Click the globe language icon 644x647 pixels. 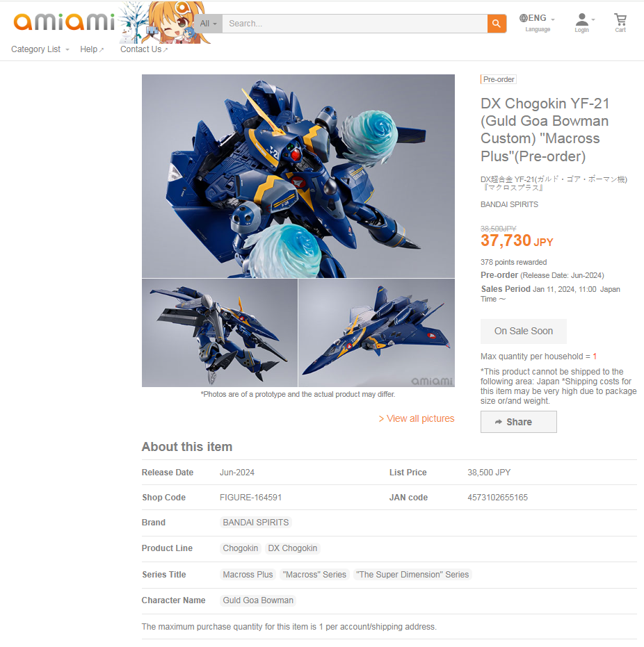[x=524, y=18]
